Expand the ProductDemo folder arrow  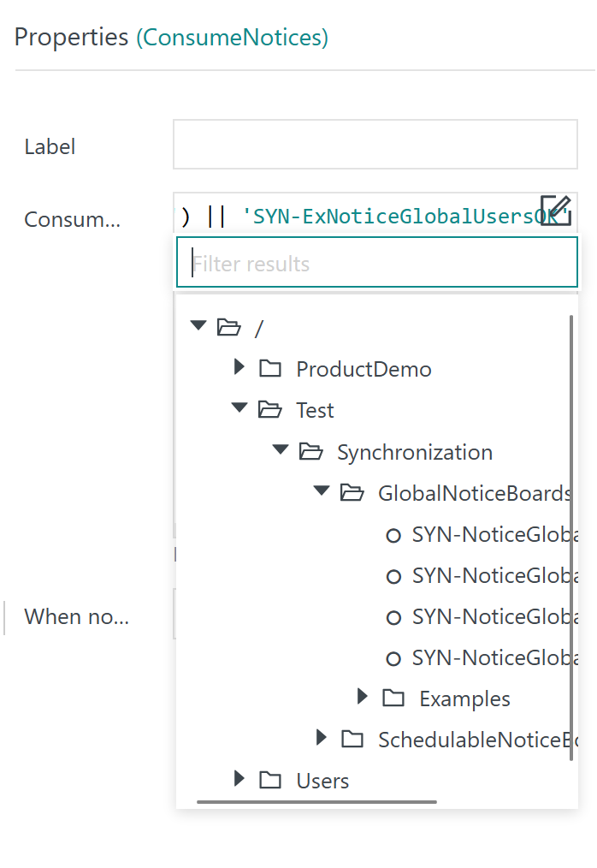[239, 368]
